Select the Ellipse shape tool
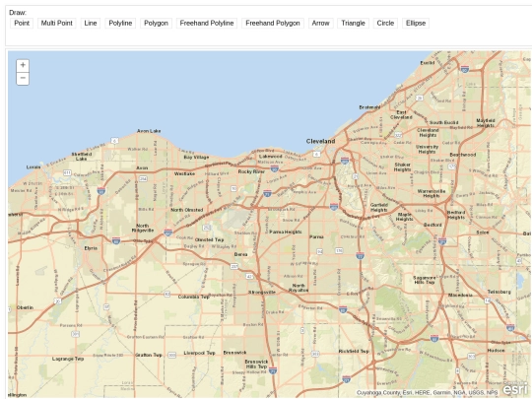Viewport: 532px width, 399px height. point(416,23)
